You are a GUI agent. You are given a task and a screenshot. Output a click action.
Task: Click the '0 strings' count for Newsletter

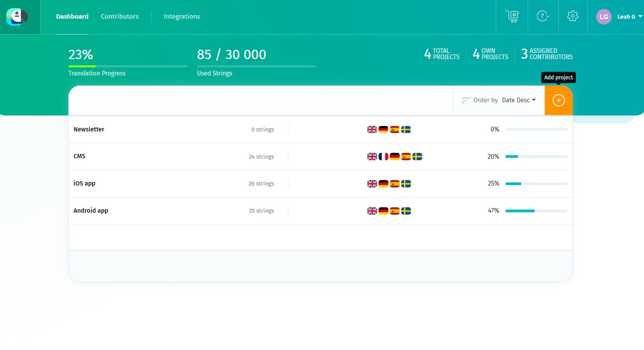pyautogui.click(x=263, y=129)
